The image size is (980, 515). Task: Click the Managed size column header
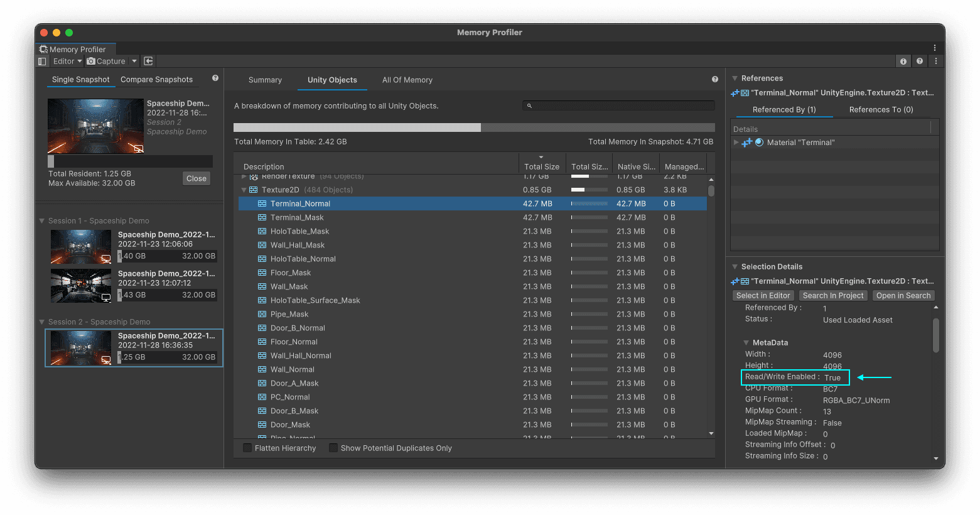click(684, 166)
